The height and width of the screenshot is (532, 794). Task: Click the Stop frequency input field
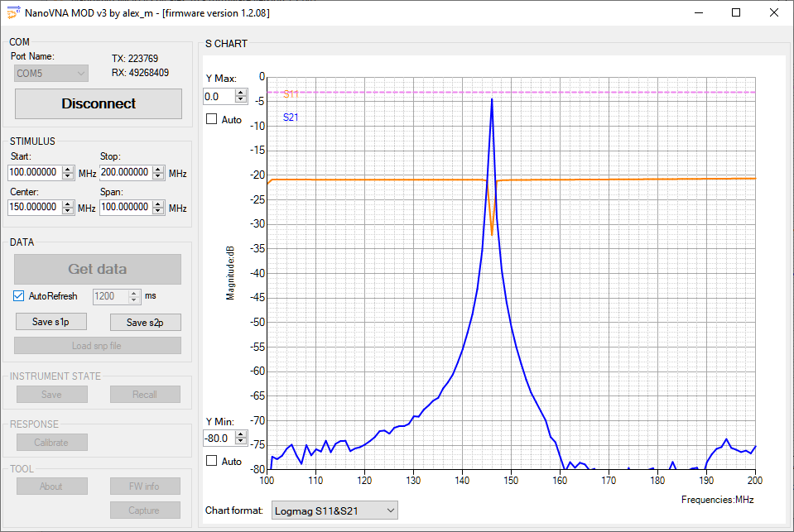pyautogui.click(x=125, y=173)
